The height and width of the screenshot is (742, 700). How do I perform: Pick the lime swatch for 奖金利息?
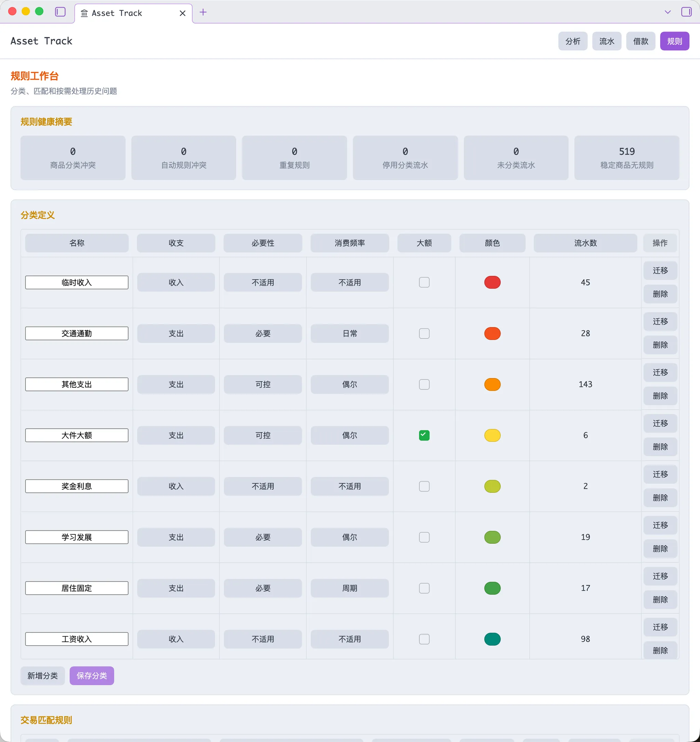click(492, 486)
